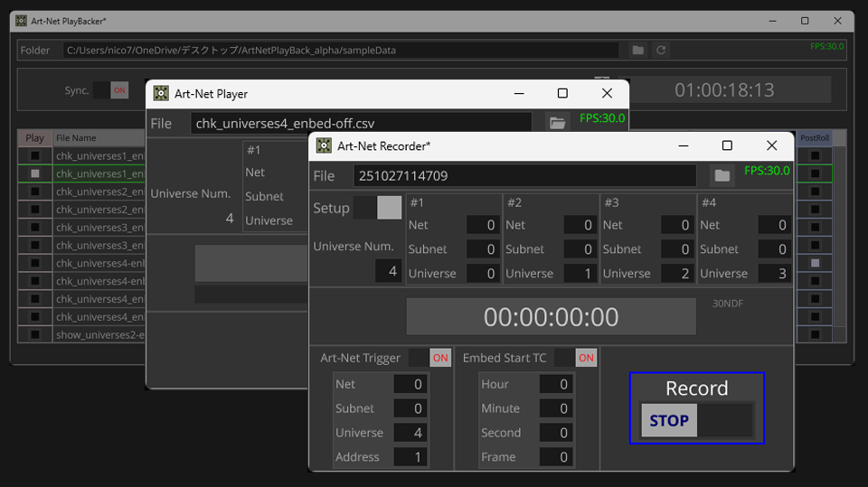Open the Art-Net Player file folder icon
This screenshot has width=868, height=487.
tap(557, 123)
